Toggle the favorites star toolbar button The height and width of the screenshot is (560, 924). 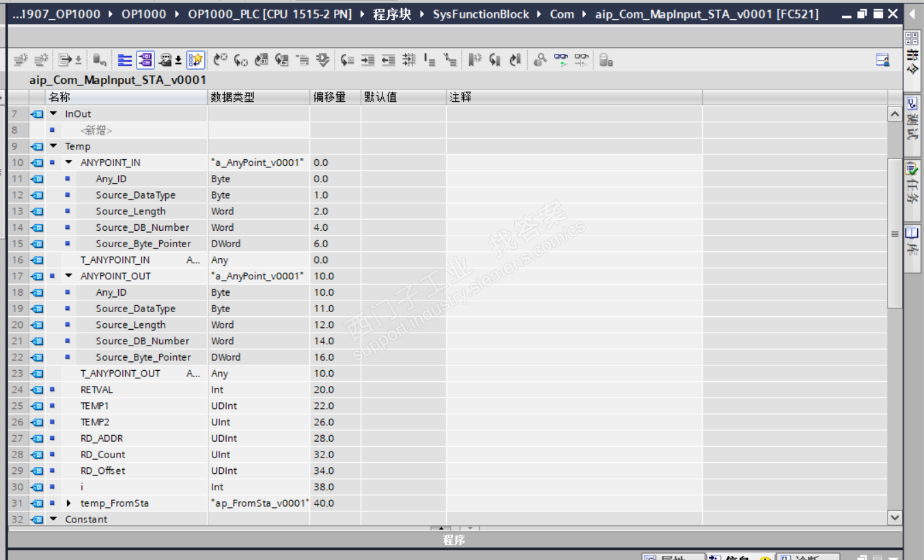point(195,60)
